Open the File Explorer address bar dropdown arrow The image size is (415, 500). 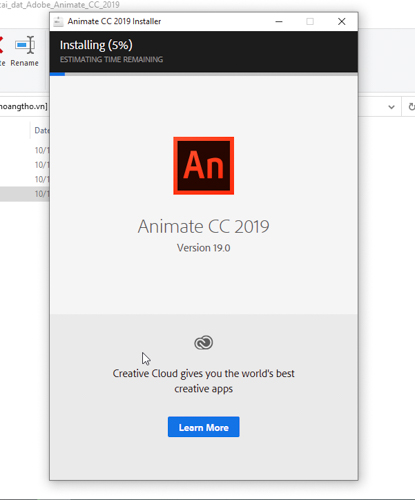391,107
